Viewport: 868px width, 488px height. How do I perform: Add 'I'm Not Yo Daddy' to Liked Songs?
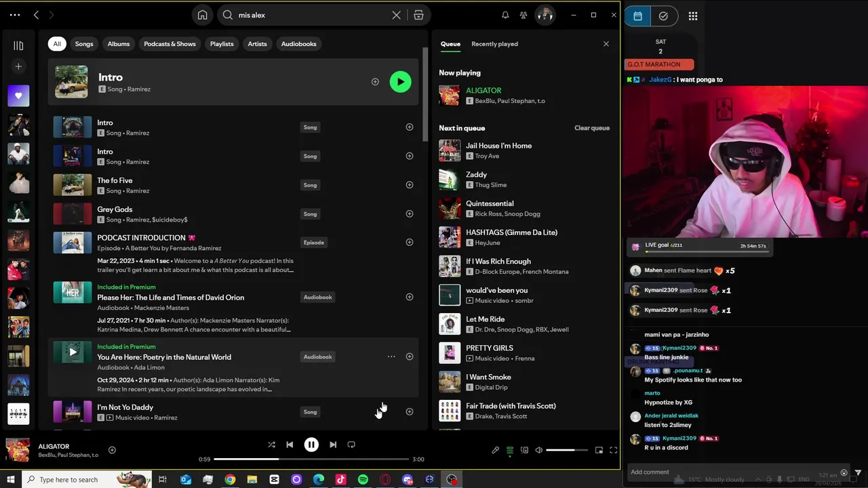[410, 411]
